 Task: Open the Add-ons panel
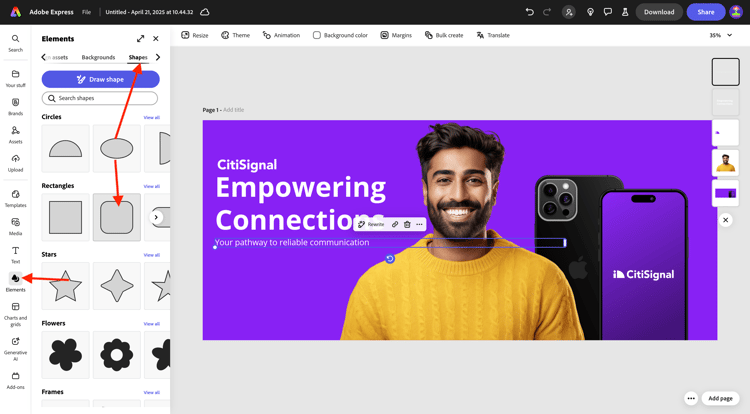coord(15,381)
